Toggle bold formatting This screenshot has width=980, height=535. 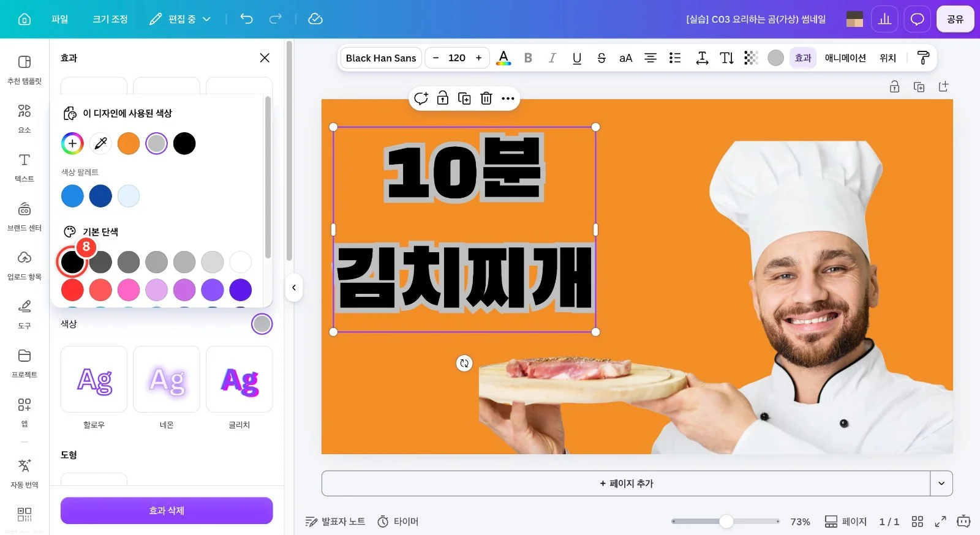click(x=528, y=58)
